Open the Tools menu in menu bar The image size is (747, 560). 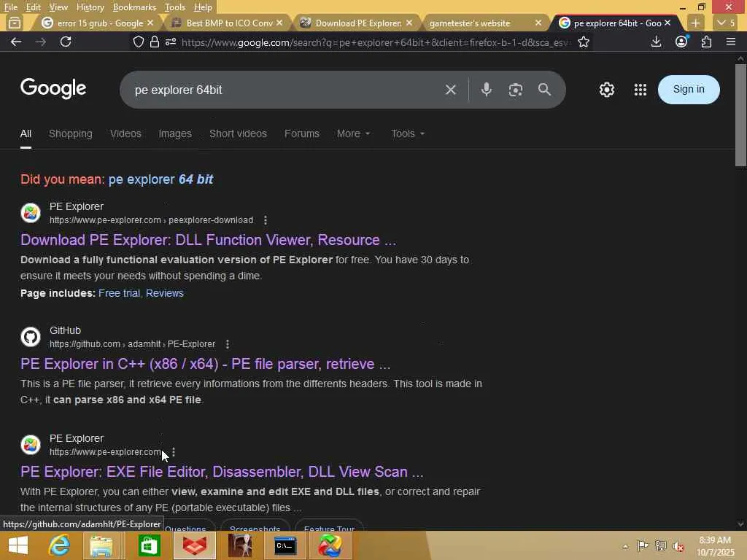(x=175, y=7)
